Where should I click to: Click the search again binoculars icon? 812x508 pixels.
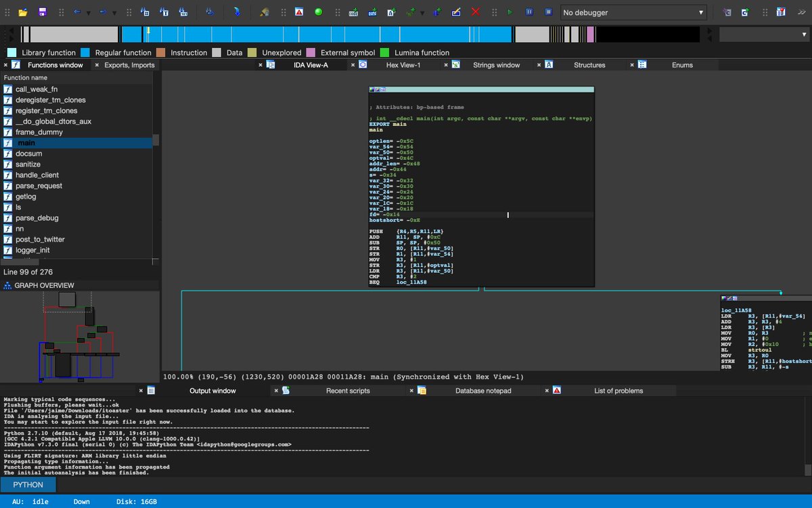[x=210, y=12]
